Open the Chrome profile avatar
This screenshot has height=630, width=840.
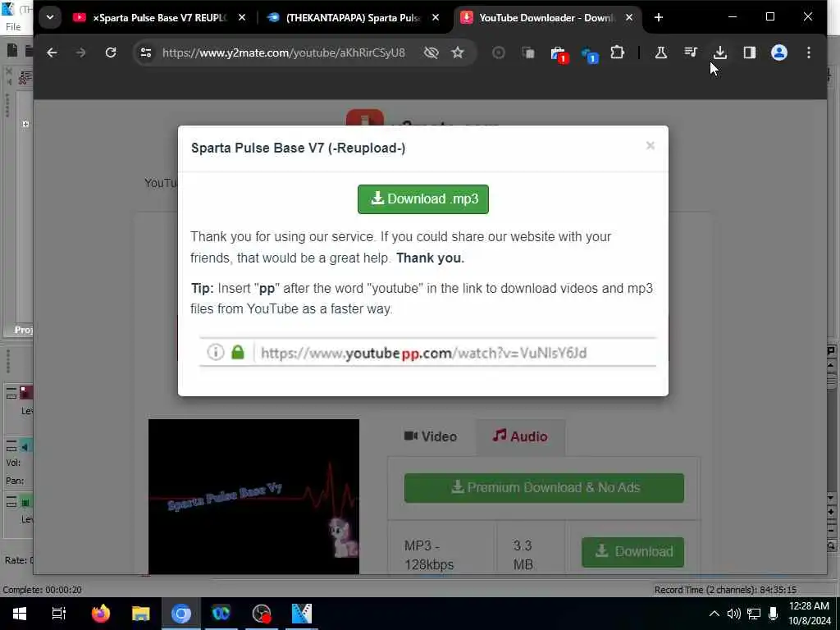pyautogui.click(x=779, y=52)
